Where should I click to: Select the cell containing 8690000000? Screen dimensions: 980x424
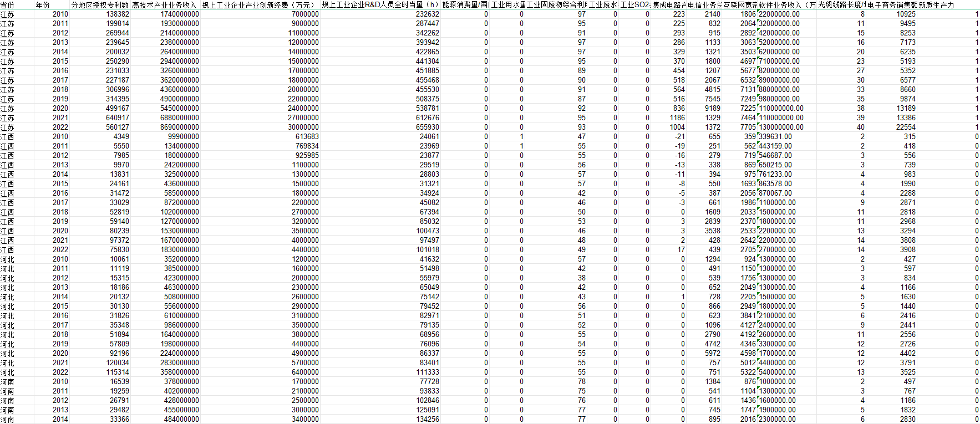(x=180, y=127)
